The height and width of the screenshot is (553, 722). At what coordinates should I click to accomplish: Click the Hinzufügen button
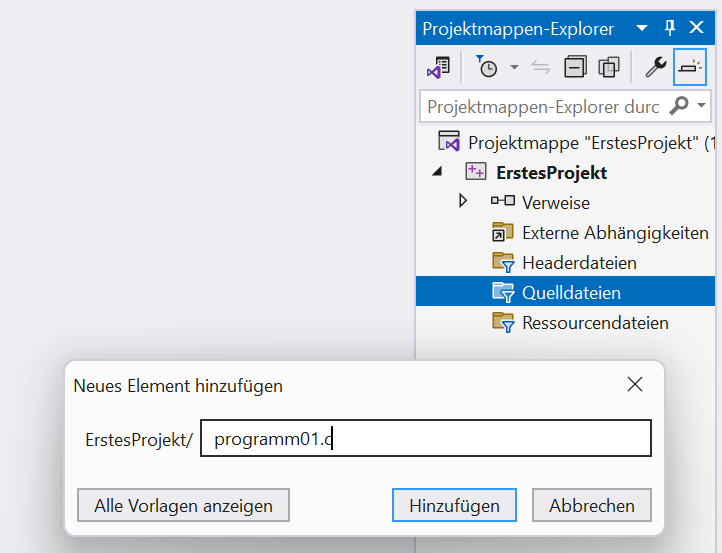[x=454, y=505]
